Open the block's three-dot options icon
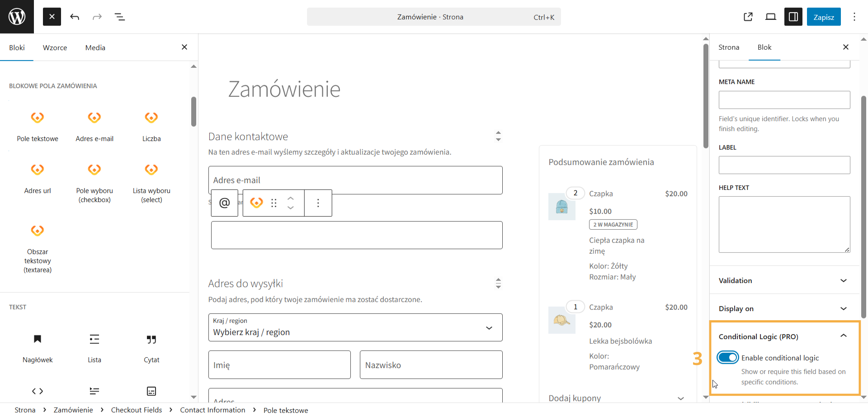Image resolution: width=868 pixels, height=417 pixels. pyautogui.click(x=318, y=203)
